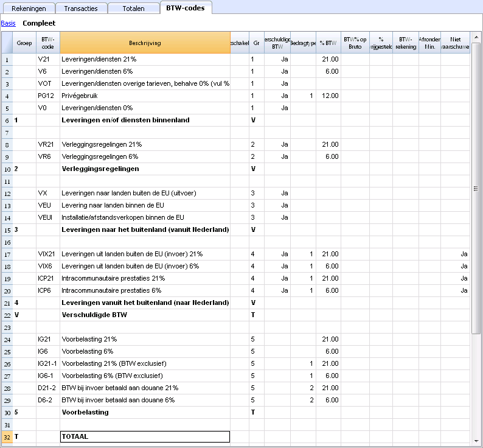Screen dimensions: 483x448
Task: Select the BTW-codes tab
Action: click(186, 8)
